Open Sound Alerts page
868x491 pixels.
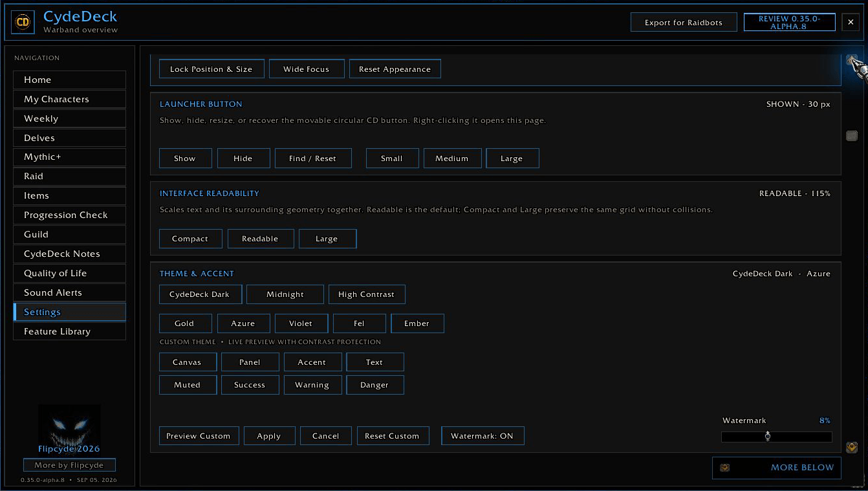(x=70, y=293)
